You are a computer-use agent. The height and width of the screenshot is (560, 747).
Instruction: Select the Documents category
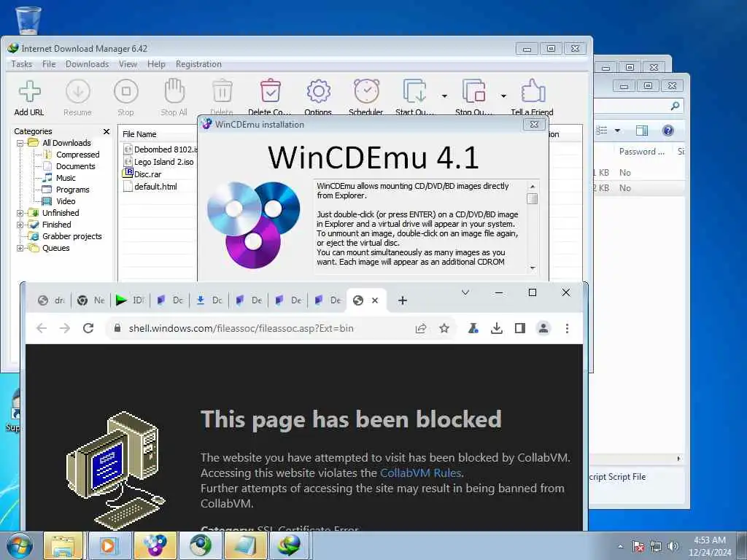tap(75, 166)
